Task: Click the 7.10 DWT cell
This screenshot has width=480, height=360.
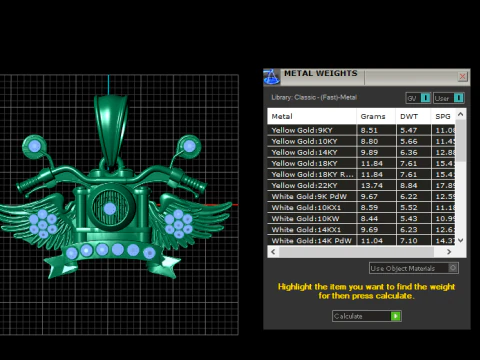Action: coord(413,240)
